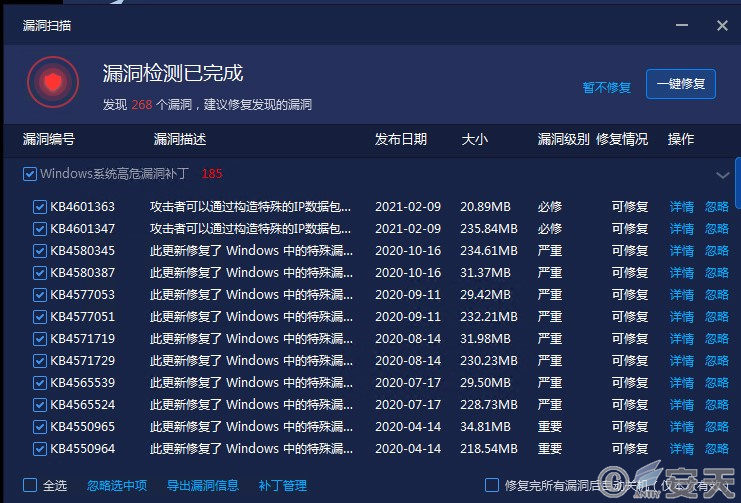Image resolution: width=741 pixels, height=503 pixels.
Task: Open 详情 for KB4571729
Action: (x=681, y=361)
